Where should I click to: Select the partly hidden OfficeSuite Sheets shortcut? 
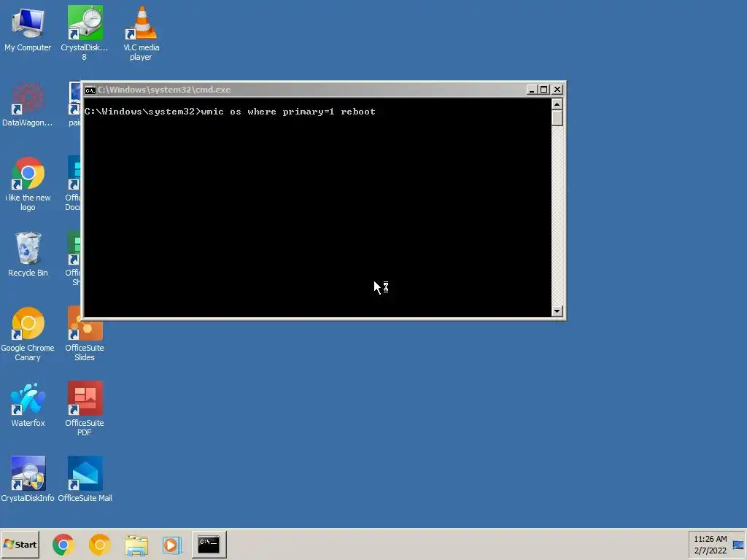74,259
